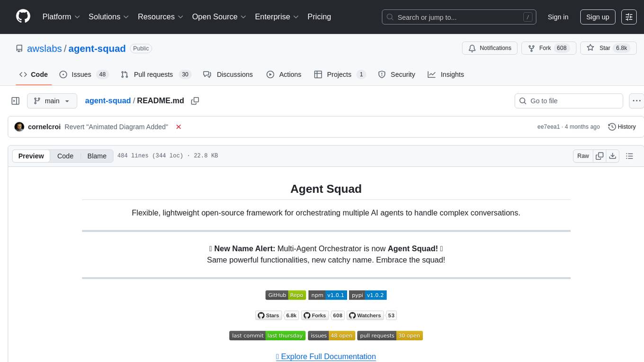
Task: Open the Revert "Animated Diagram Added" commit
Action: (116, 127)
